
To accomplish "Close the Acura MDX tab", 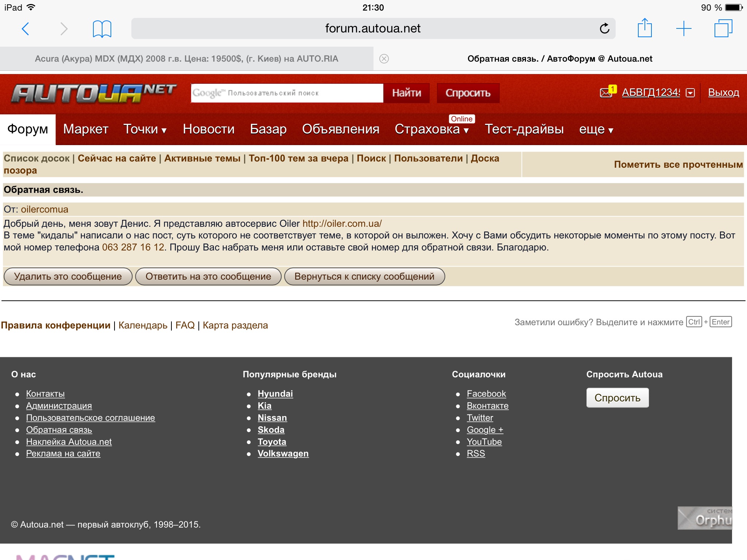I will (x=384, y=59).
